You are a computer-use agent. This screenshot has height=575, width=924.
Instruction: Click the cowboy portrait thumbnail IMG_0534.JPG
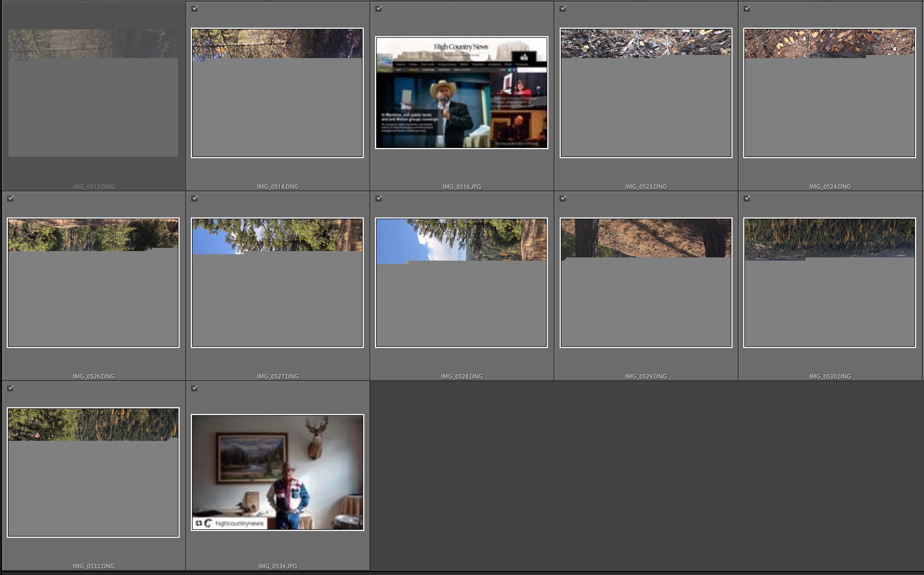point(277,472)
